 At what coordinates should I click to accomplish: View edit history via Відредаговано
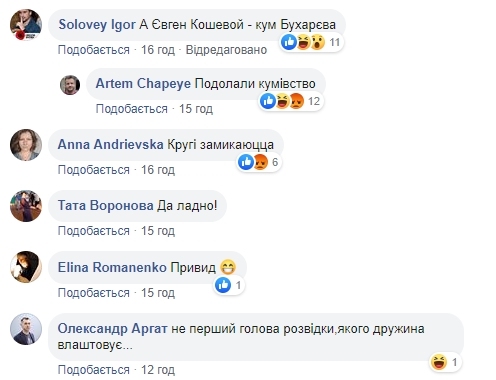click(x=226, y=50)
